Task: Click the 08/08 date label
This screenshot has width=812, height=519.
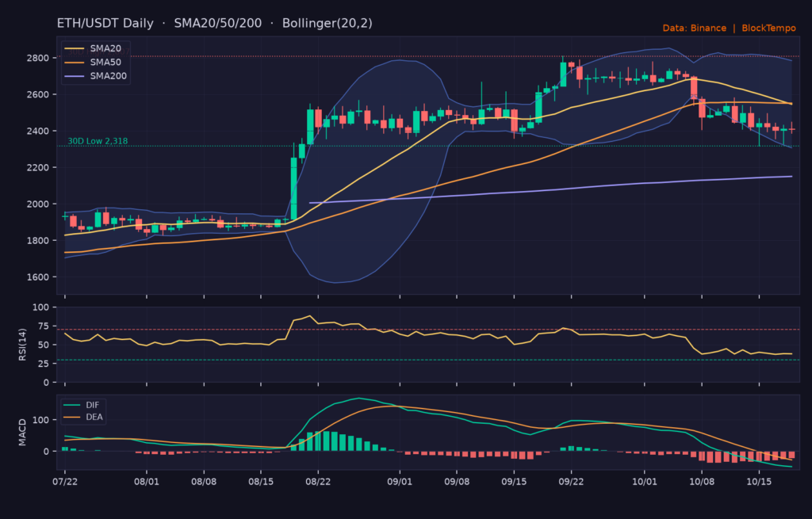Action: pos(204,482)
